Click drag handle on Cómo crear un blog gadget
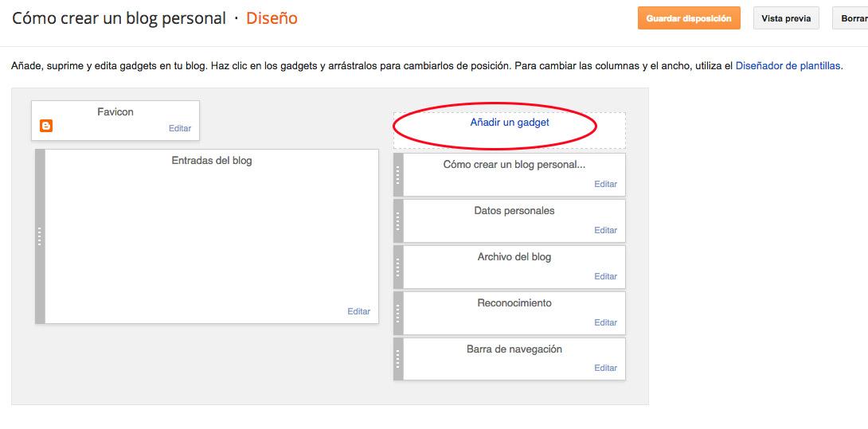This screenshot has height=429, width=868. click(398, 175)
